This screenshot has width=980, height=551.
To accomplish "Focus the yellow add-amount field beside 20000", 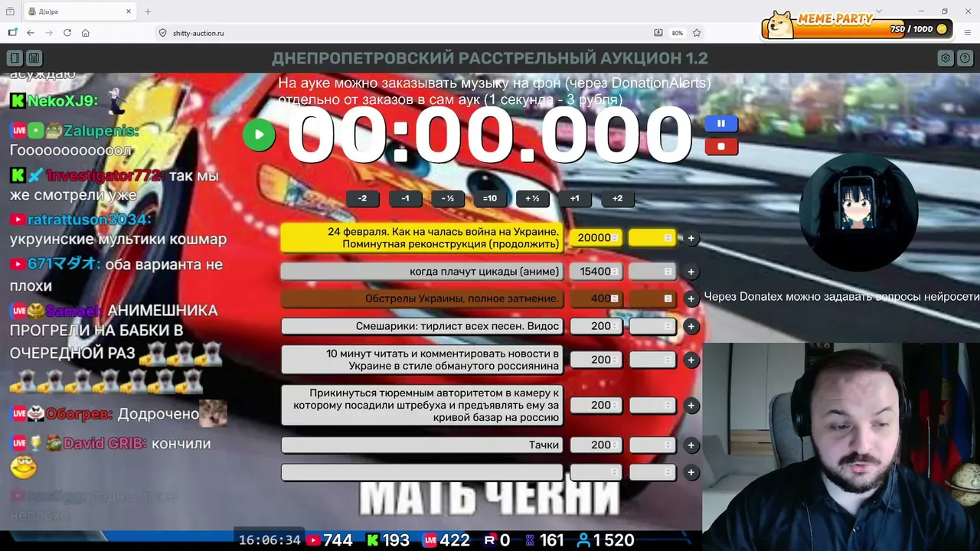I will (x=652, y=238).
